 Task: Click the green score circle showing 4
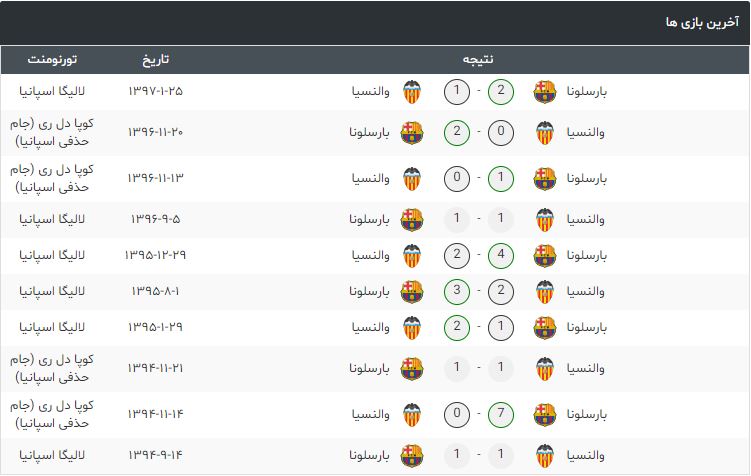tap(501, 256)
